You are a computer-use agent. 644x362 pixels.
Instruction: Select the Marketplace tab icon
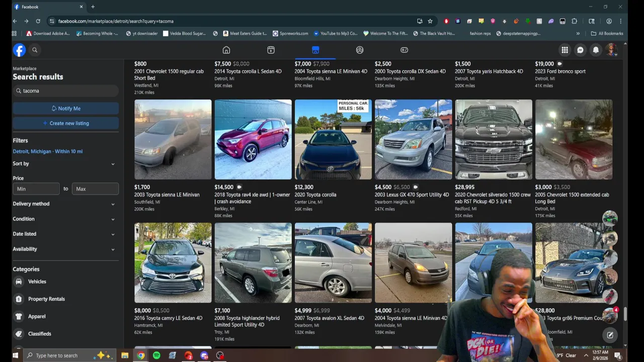[x=315, y=50]
